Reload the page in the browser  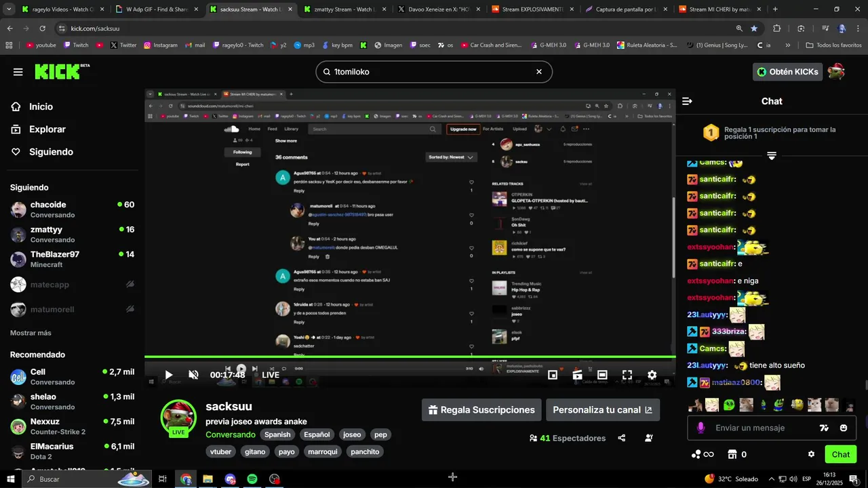42,28
